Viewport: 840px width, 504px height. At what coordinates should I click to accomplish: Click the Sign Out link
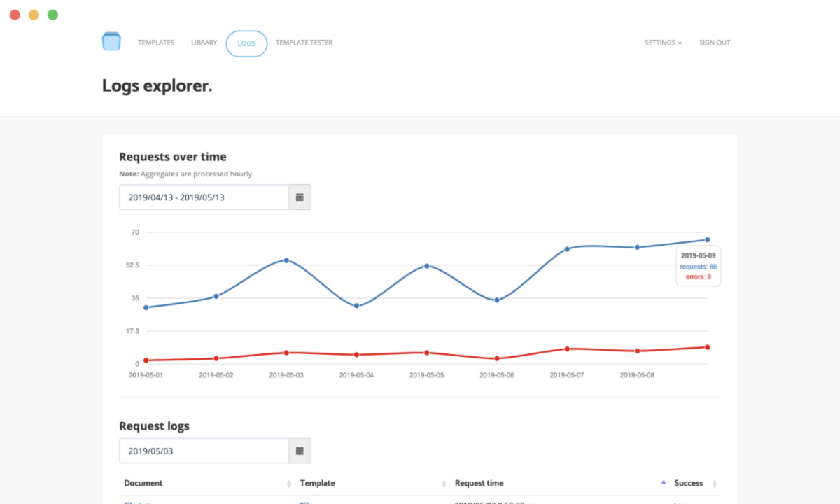coord(714,43)
